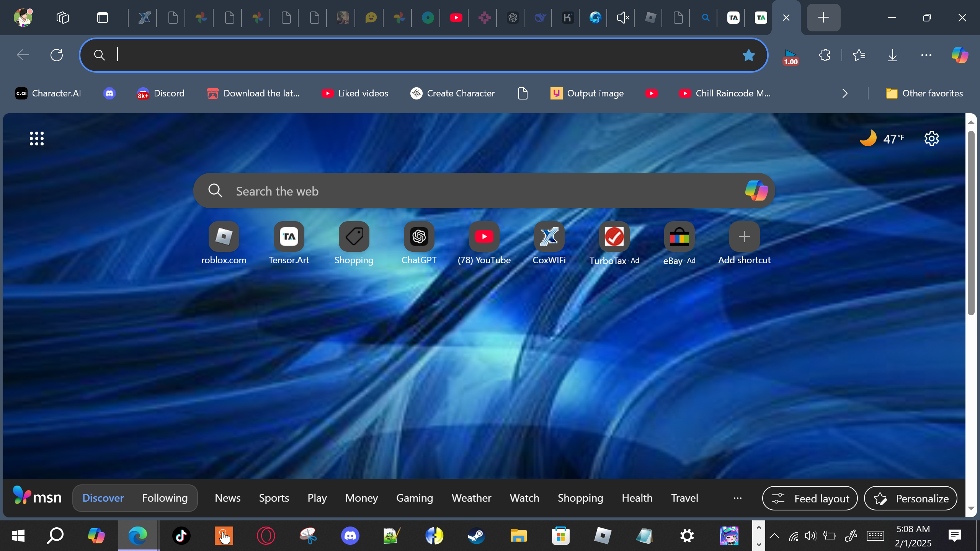Screen dimensions: 980x551
Task: Open Other favorites folder
Action: [x=924, y=93]
